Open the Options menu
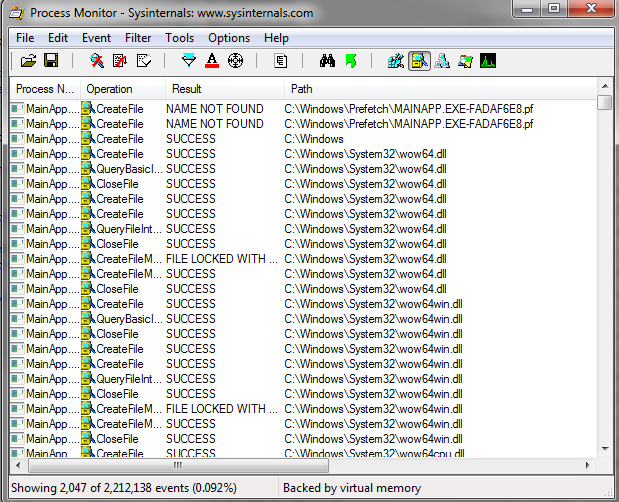 click(x=229, y=38)
